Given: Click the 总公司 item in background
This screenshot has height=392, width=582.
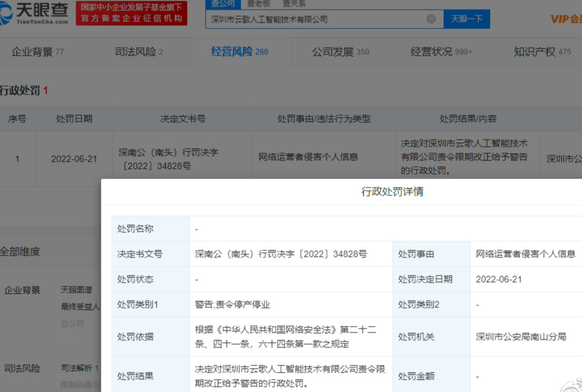Looking at the screenshot, I should pos(73,323).
